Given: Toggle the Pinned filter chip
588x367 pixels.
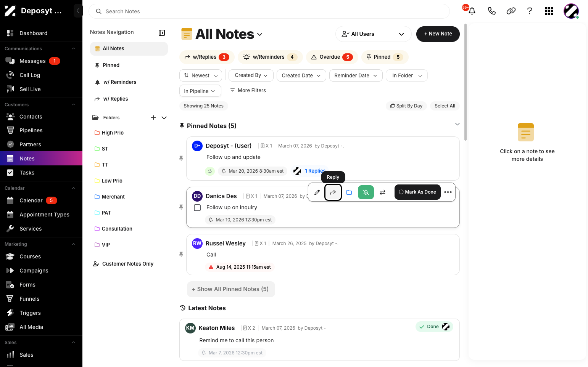Looking at the screenshot, I should (x=385, y=57).
